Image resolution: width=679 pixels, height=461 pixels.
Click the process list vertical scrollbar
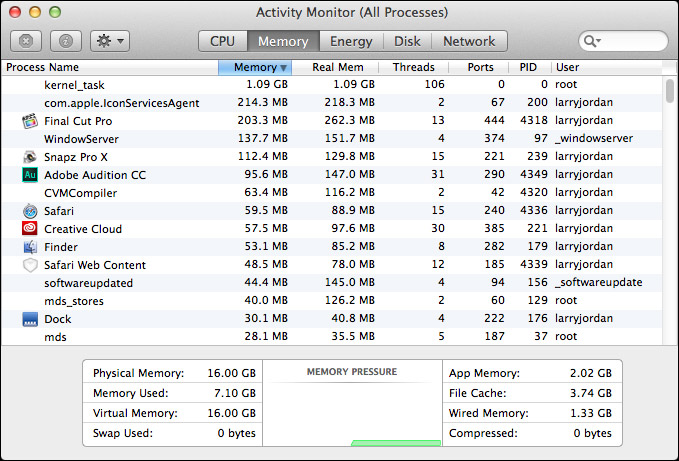coord(669,210)
